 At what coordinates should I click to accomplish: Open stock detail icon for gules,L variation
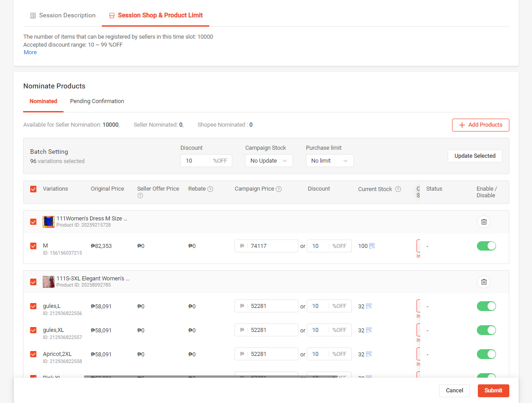click(369, 306)
